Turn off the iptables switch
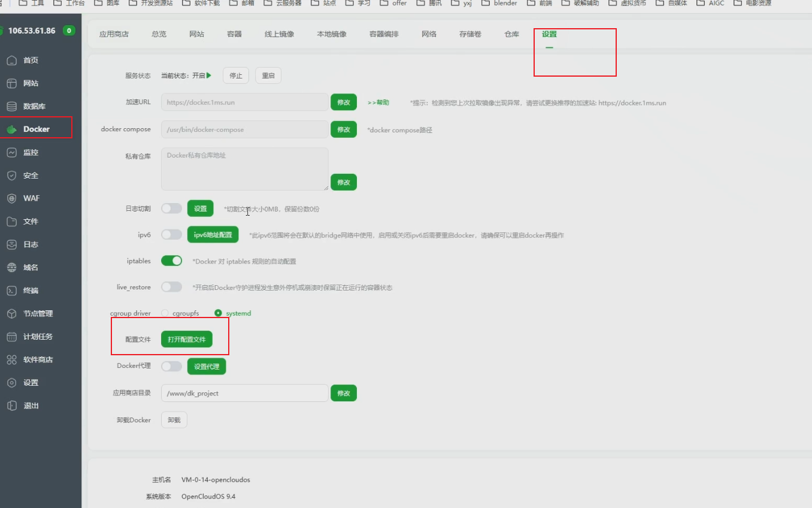812x508 pixels. pyautogui.click(x=171, y=261)
